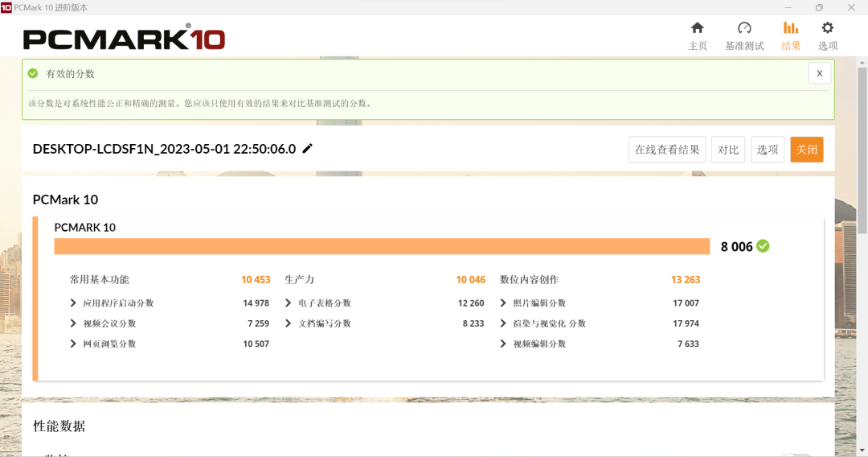Close the PCMark 10 window
The height and width of the screenshot is (457, 868).
[x=851, y=8]
